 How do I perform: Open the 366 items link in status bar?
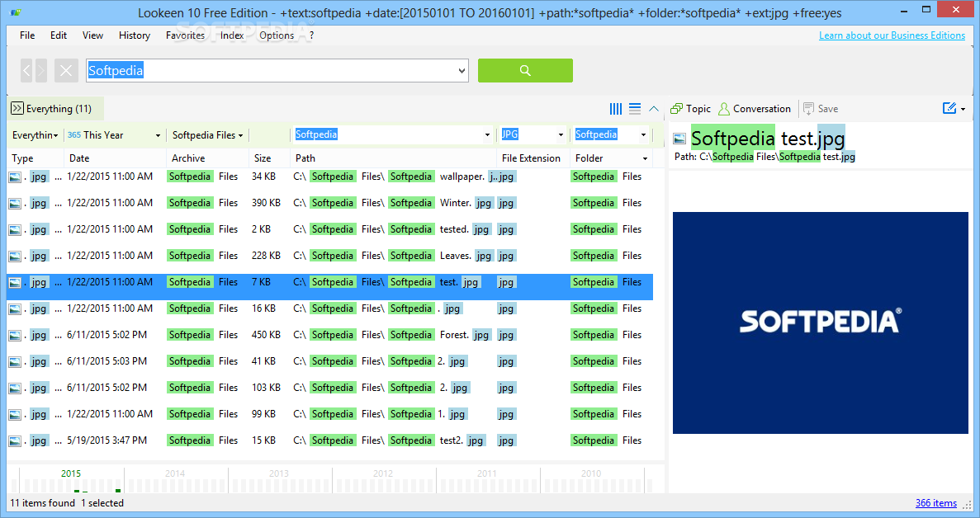coord(935,503)
